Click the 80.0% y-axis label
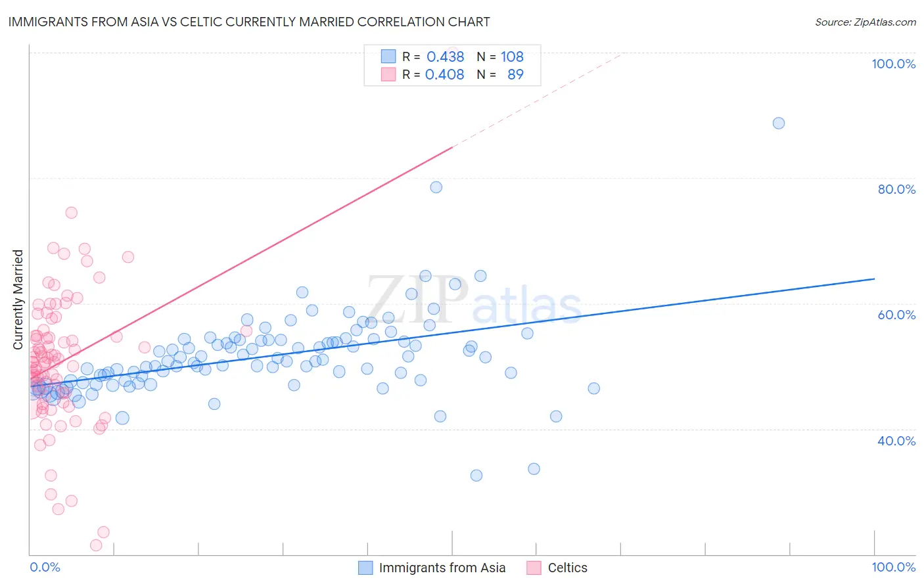The height and width of the screenshot is (586, 924). (x=896, y=189)
